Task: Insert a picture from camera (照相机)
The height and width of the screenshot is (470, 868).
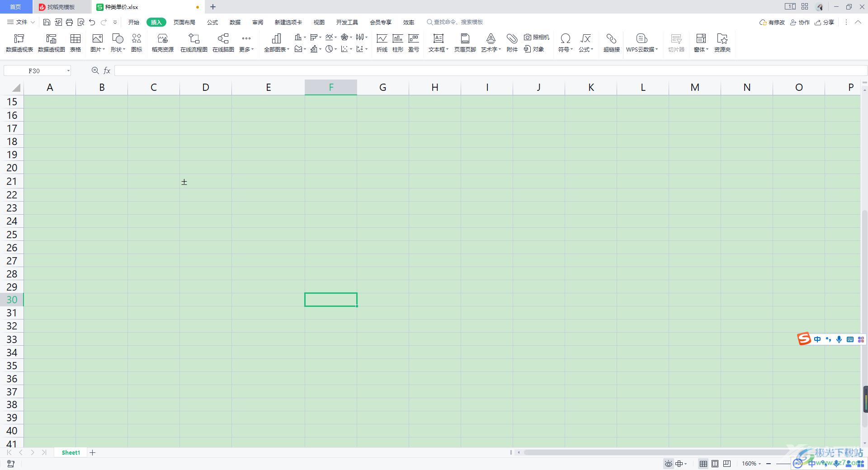Action: (x=537, y=37)
